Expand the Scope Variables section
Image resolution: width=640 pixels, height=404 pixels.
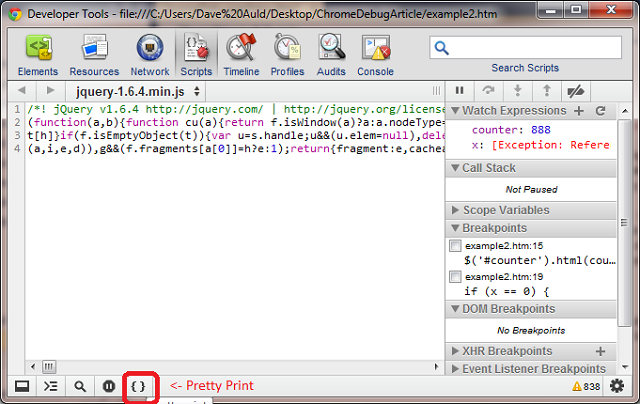pos(455,210)
